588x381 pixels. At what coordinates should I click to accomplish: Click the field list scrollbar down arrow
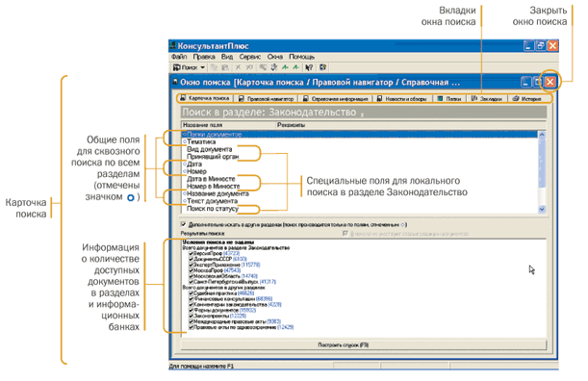click(x=542, y=209)
